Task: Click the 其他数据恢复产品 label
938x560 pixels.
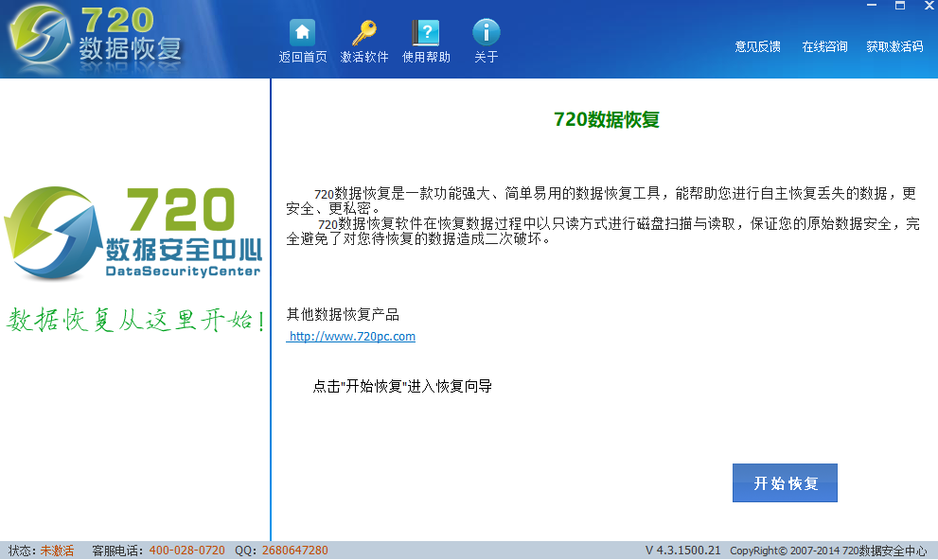Action: [343, 314]
